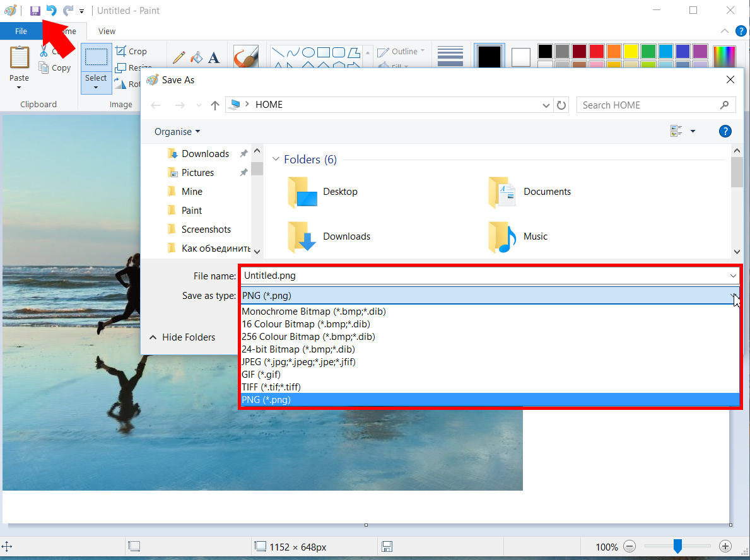750x560 pixels.
Task: Open the view More options arrow
Action: coord(693,131)
